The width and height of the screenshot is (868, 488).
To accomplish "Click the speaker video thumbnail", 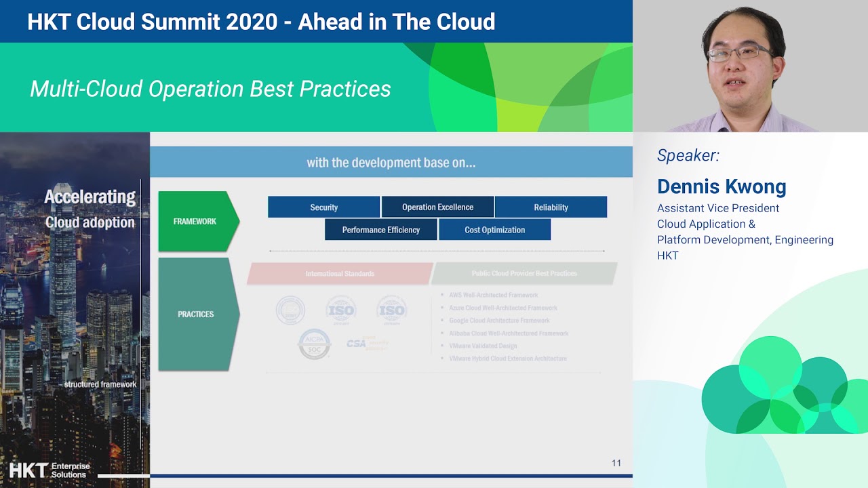I will tap(751, 66).
